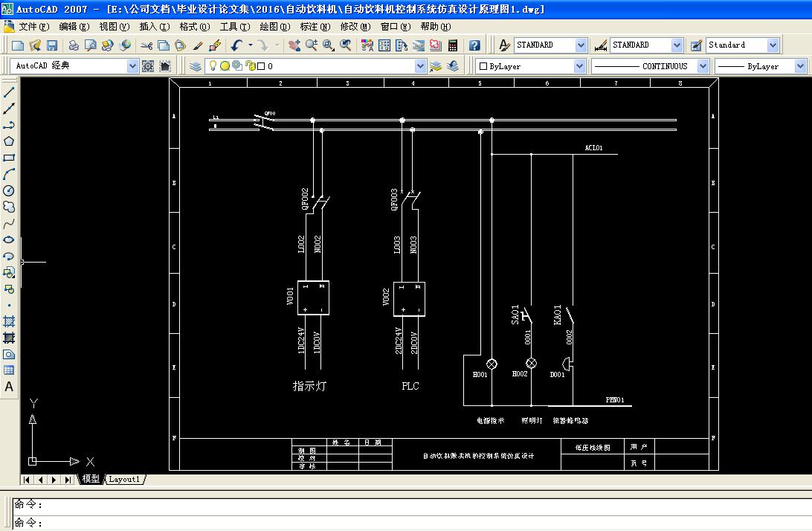812x531 pixels.
Task: Open Plot Preview icon
Action: (90, 45)
